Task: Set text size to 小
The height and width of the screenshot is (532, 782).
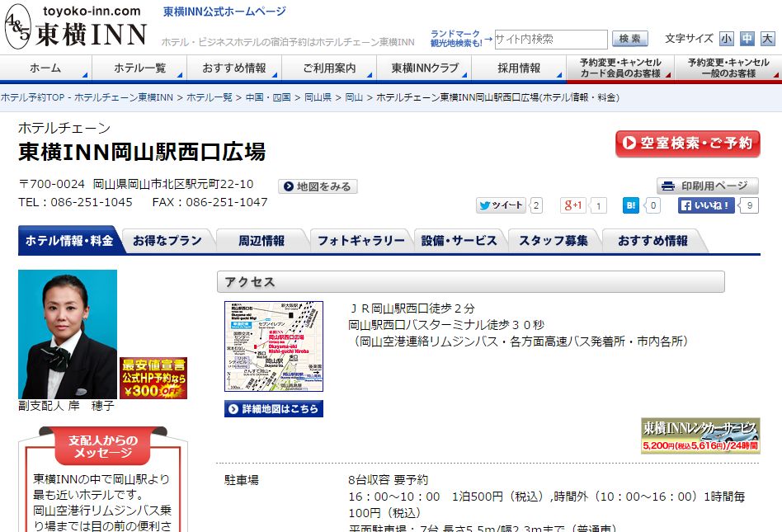Action: coord(727,39)
